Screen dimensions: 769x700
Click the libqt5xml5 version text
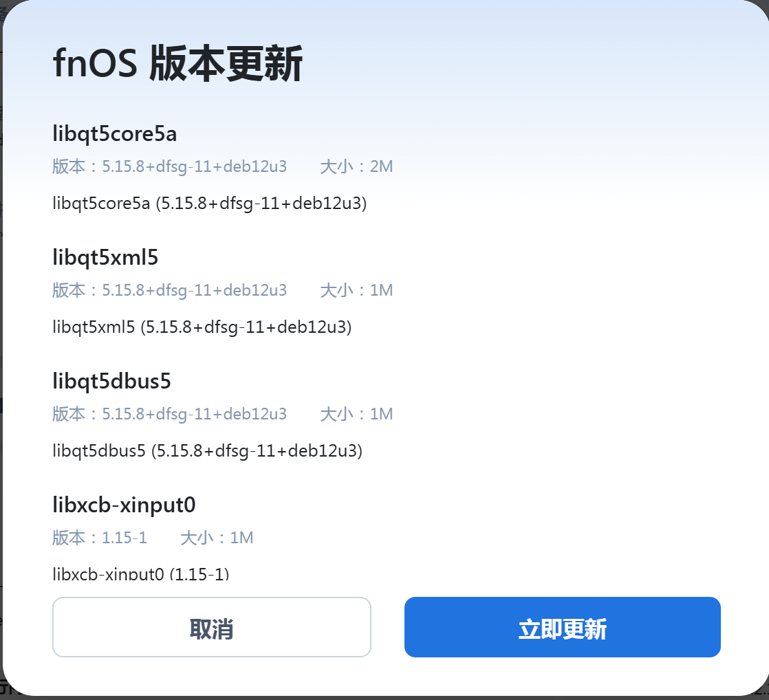coord(194,290)
